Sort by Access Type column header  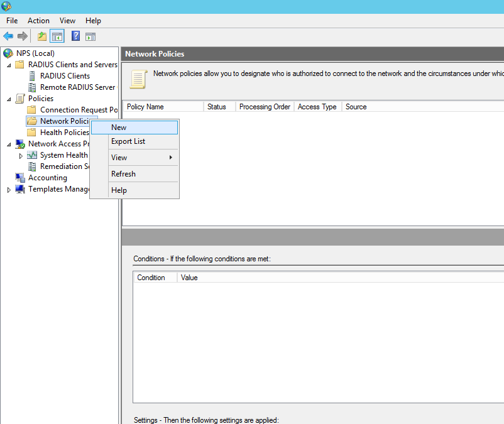point(317,107)
